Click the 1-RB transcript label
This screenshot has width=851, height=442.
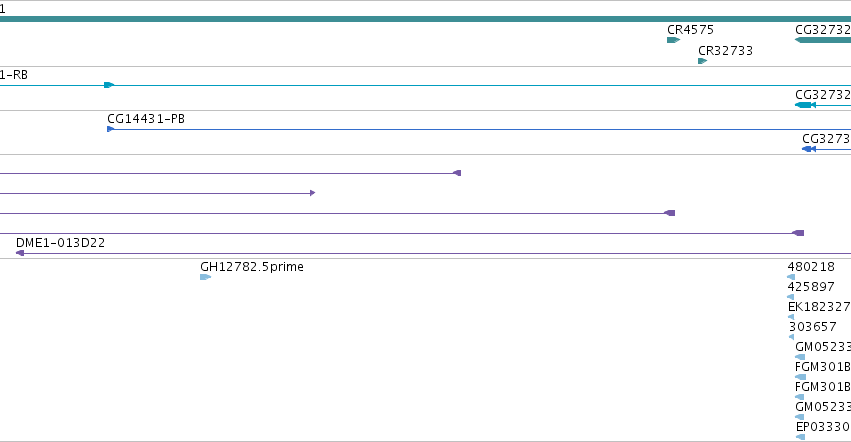(14, 75)
